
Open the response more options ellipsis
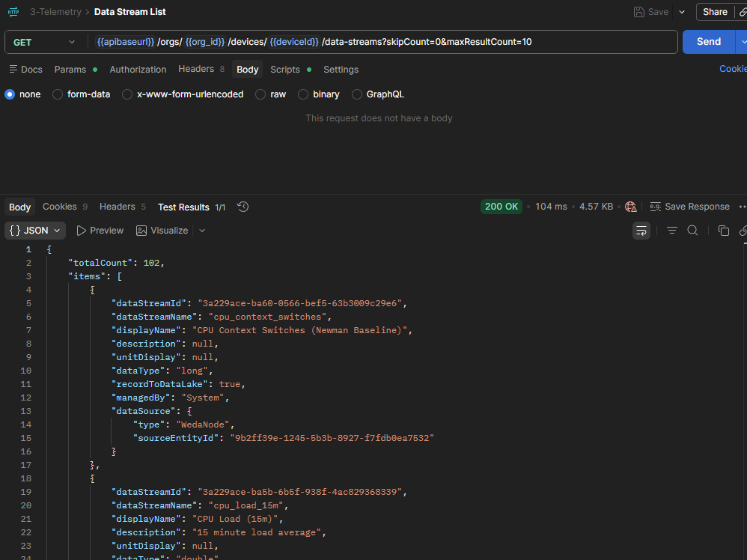coord(743,207)
